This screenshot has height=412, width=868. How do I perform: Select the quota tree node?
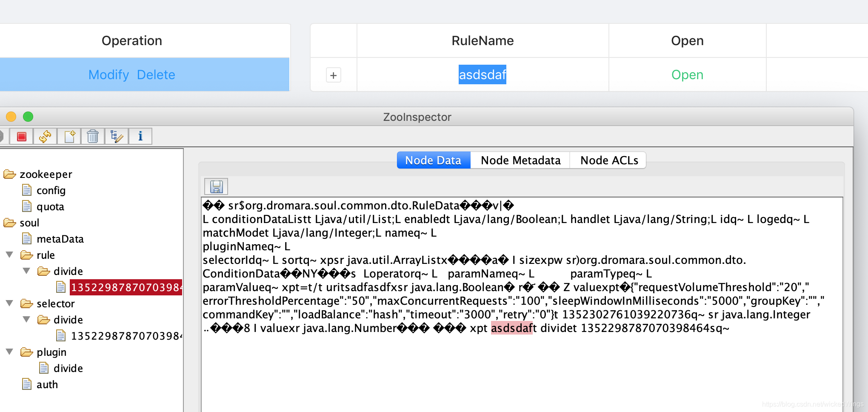(x=50, y=206)
